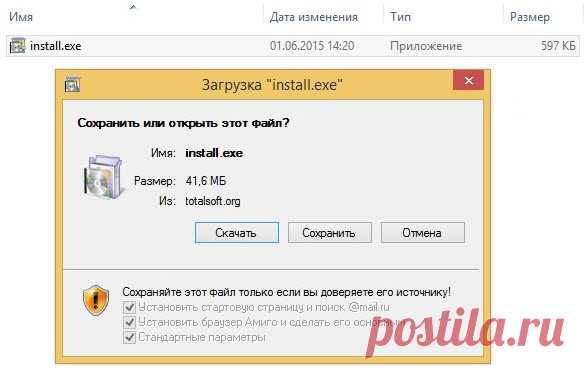Click the yellow security shield icon
This screenshot has height=369, width=584.
96,300
